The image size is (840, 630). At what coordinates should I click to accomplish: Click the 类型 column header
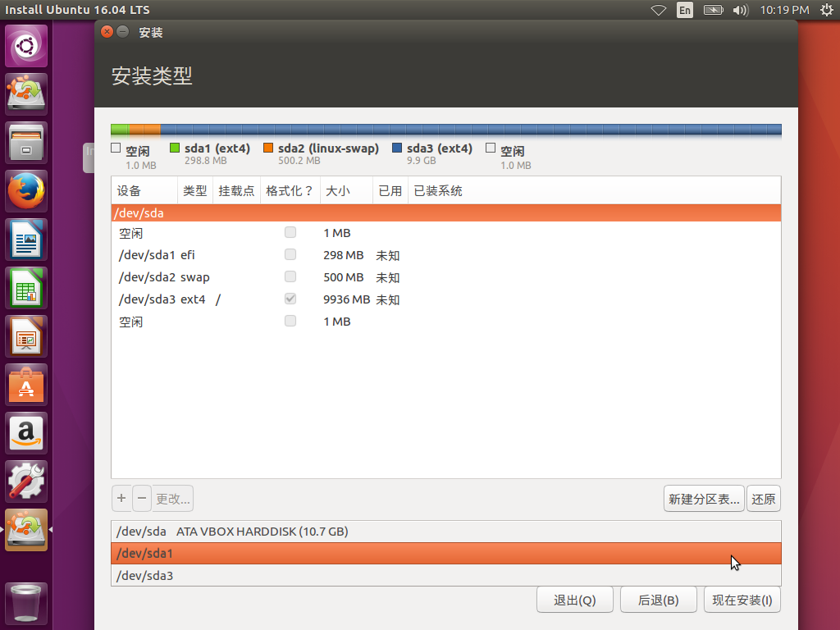point(195,190)
